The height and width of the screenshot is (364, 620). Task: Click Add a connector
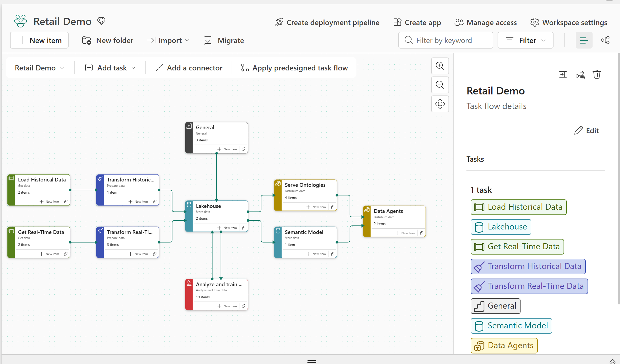(x=189, y=68)
